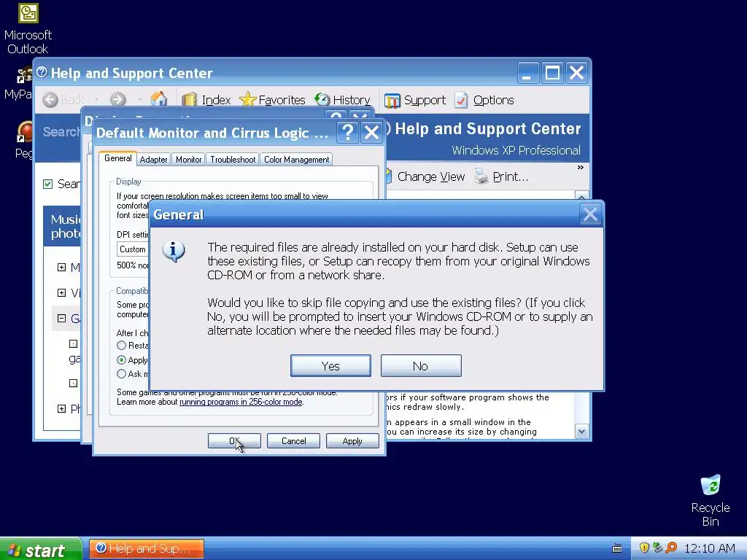The height and width of the screenshot is (560, 747).
Task: Click the keyboard icon in the taskbar
Action: pos(617,548)
